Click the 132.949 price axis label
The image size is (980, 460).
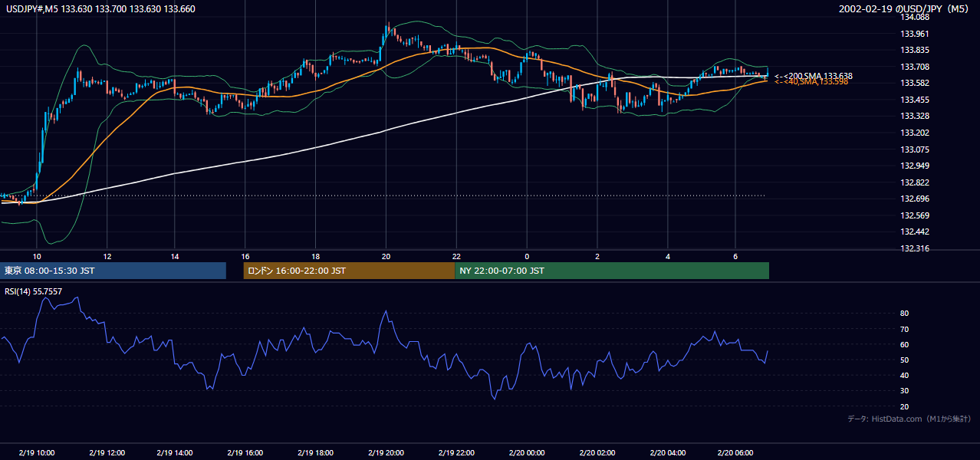pyautogui.click(x=916, y=166)
